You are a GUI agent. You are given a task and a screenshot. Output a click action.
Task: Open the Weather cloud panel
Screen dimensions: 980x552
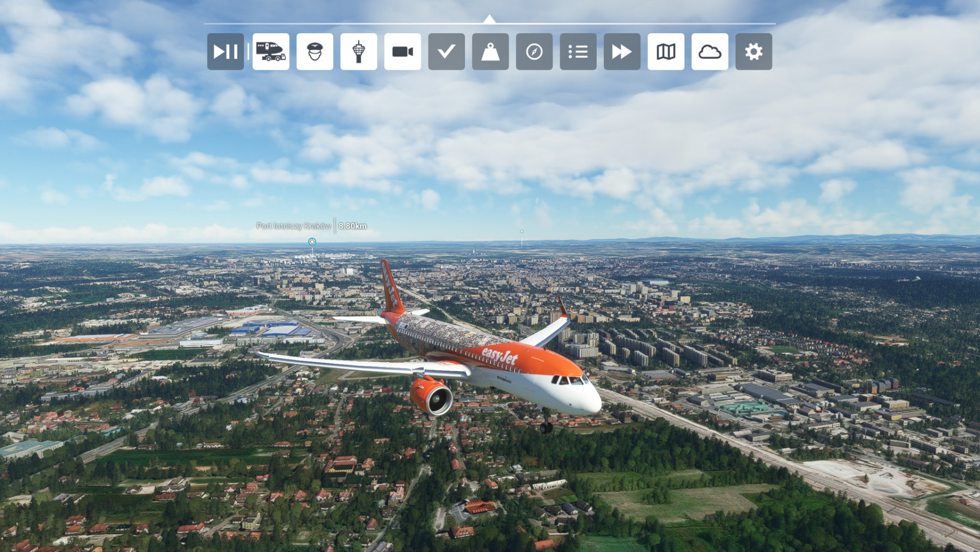[710, 52]
